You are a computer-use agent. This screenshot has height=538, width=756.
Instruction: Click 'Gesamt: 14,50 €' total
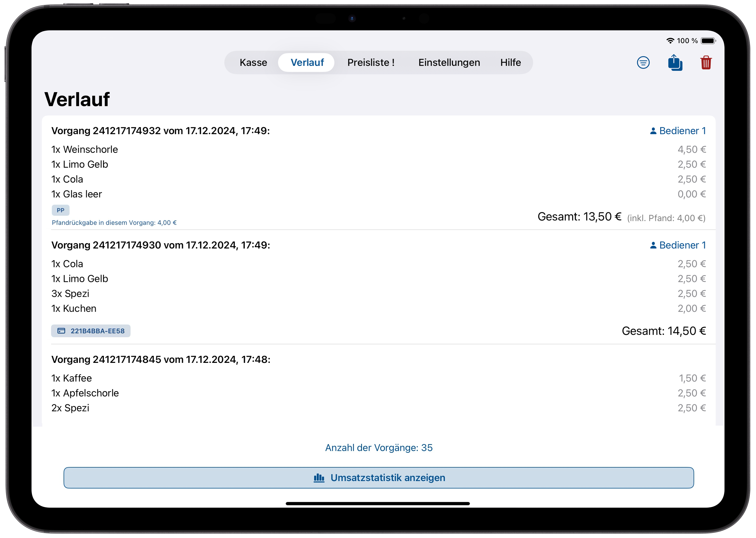[664, 331]
